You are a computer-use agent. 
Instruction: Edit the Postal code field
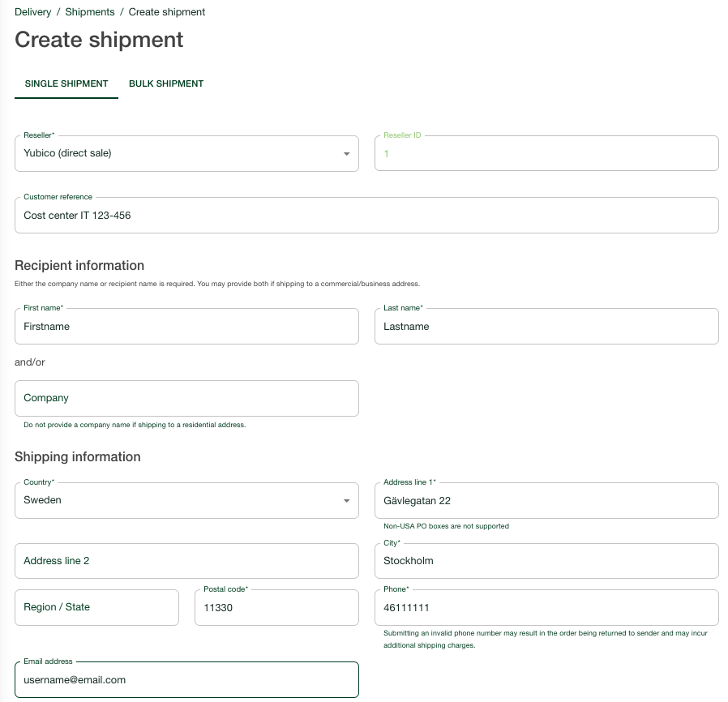(276, 607)
